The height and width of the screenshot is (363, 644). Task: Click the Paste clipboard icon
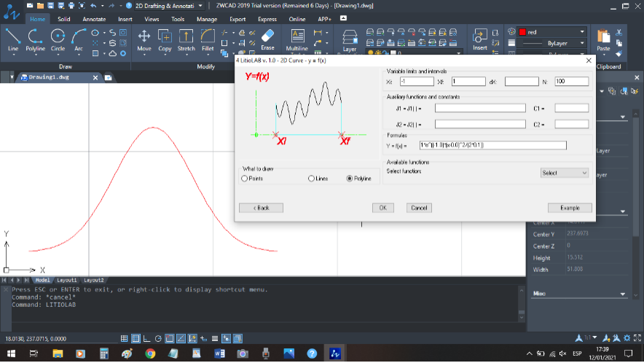pos(603,40)
